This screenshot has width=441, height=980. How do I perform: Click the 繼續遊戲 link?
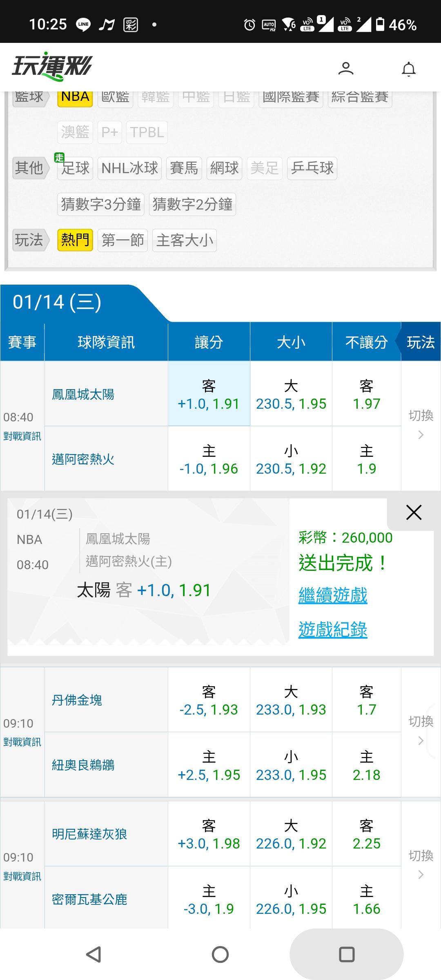(x=333, y=595)
